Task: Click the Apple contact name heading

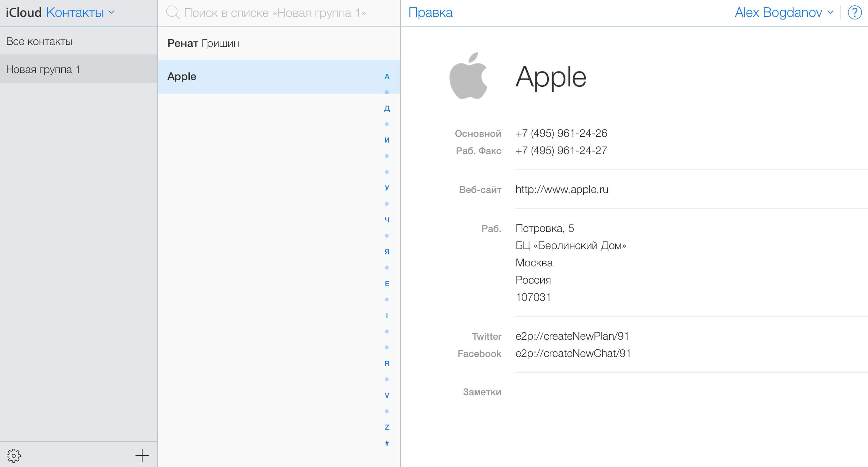Action: tap(551, 77)
